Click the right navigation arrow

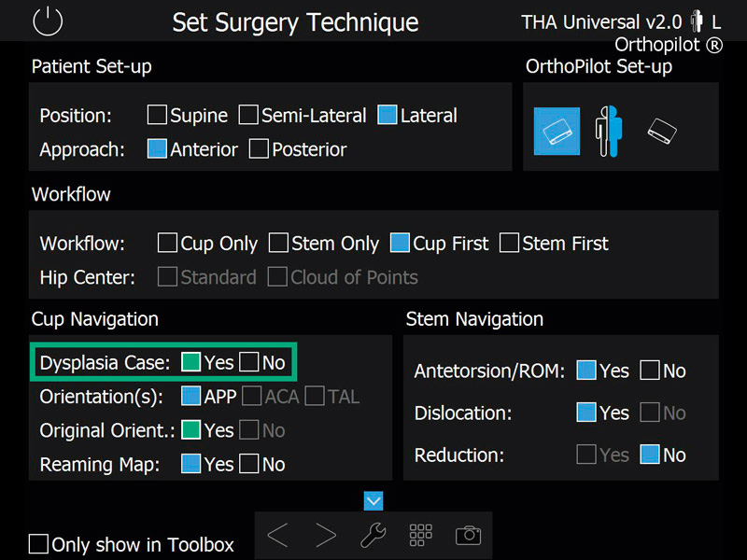[x=326, y=535]
